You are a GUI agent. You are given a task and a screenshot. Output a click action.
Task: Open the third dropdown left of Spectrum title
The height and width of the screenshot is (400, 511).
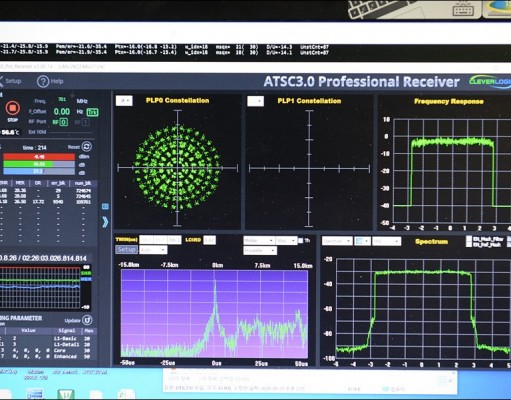tap(386, 241)
